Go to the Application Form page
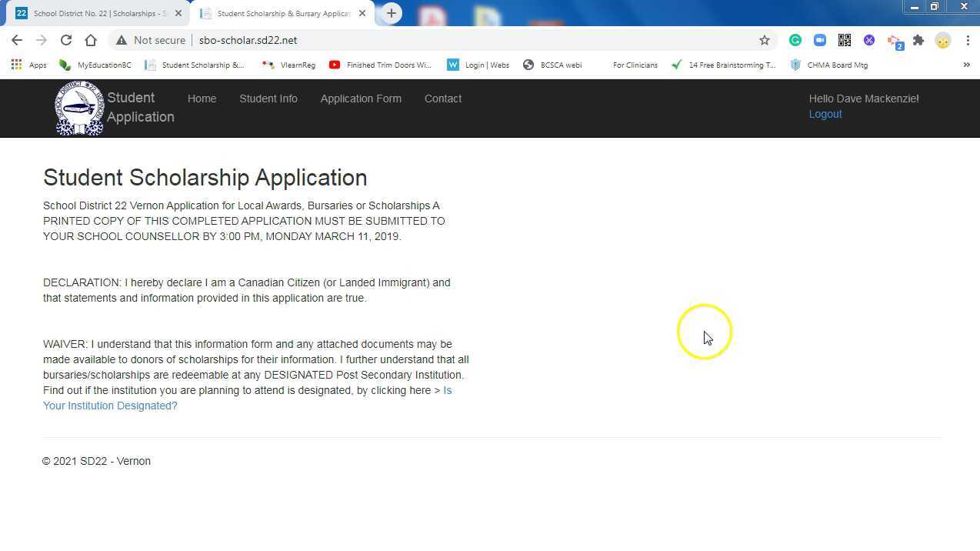The image size is (980, 551). pos(361,99)
